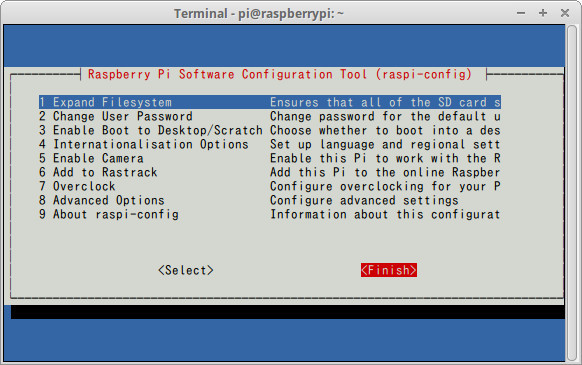
Task: Choose Add to Rastrack option
Action: click(98, 172)
